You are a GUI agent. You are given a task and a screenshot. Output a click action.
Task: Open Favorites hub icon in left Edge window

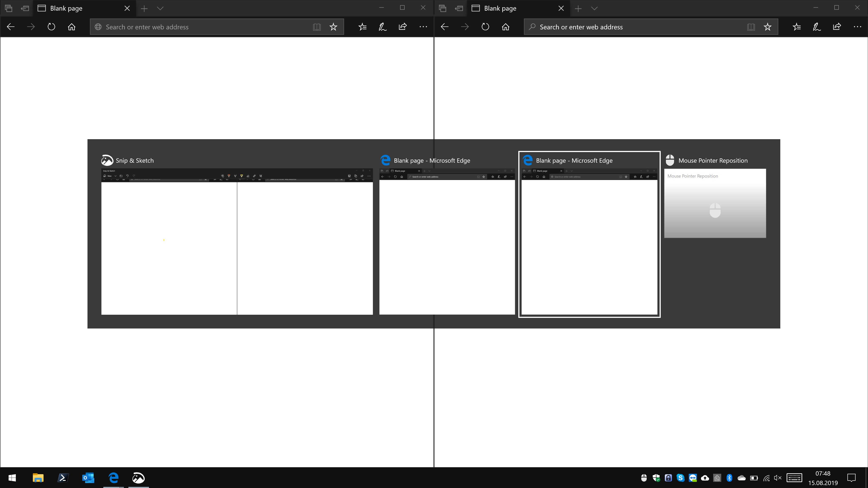coord(363,27)
